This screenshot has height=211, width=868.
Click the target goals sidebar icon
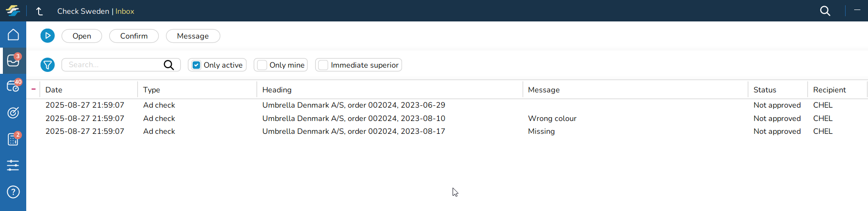pyautogui.click(x=13, y=112)
